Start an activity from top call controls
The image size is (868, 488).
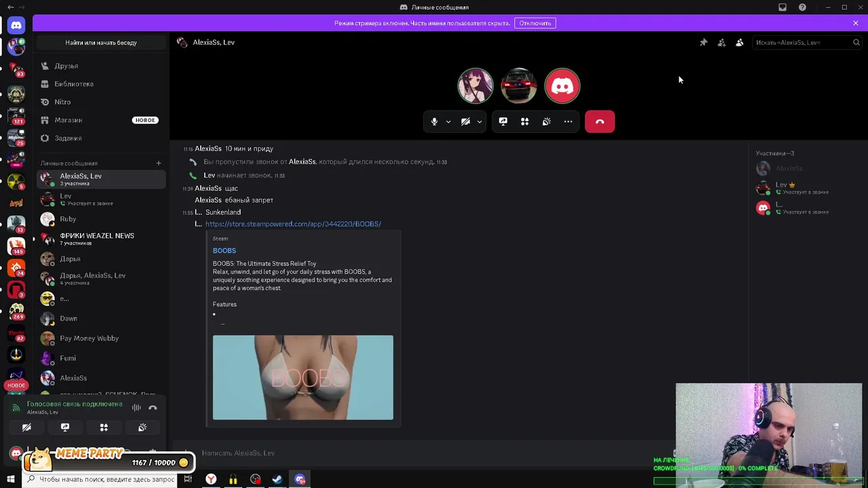(525, 121)
